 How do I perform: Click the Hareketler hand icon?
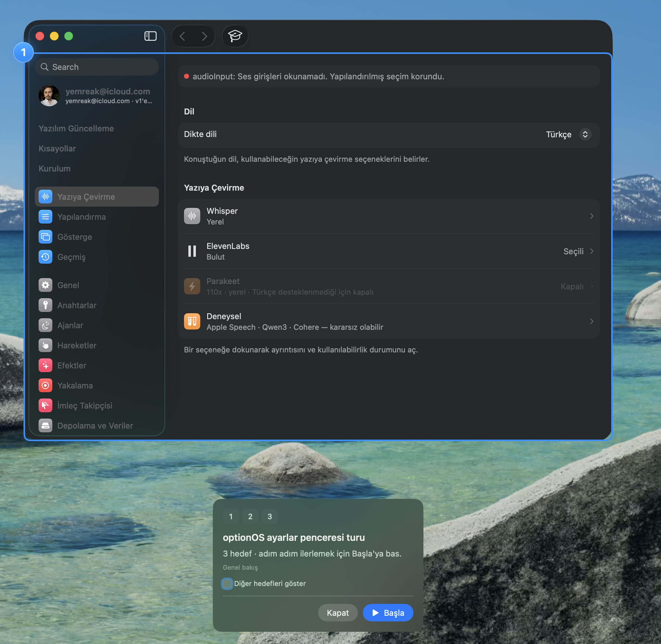(45, 345)
